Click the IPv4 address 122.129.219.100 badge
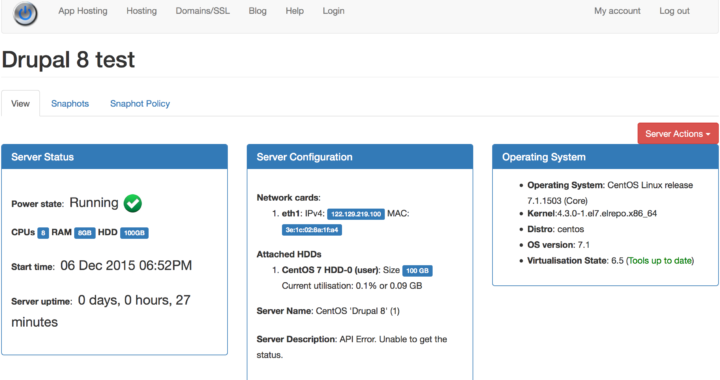Image resolution: width=720 pixels, height=380 pixels. pyautogui.click(x=356, y=214)
